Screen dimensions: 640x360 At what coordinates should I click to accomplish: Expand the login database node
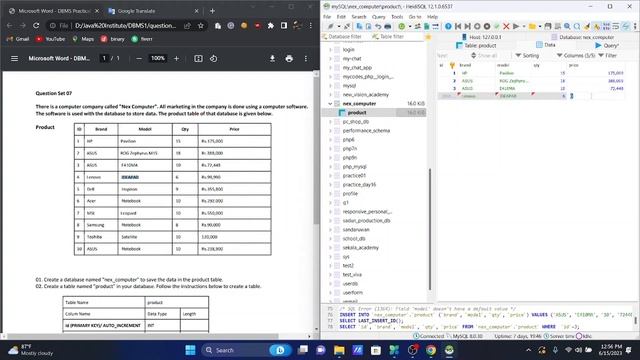click(x=330, y=49)
